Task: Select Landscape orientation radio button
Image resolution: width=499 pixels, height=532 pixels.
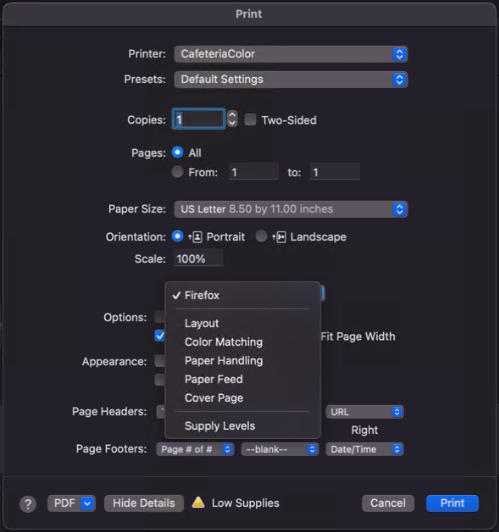Action: [261, 236]
